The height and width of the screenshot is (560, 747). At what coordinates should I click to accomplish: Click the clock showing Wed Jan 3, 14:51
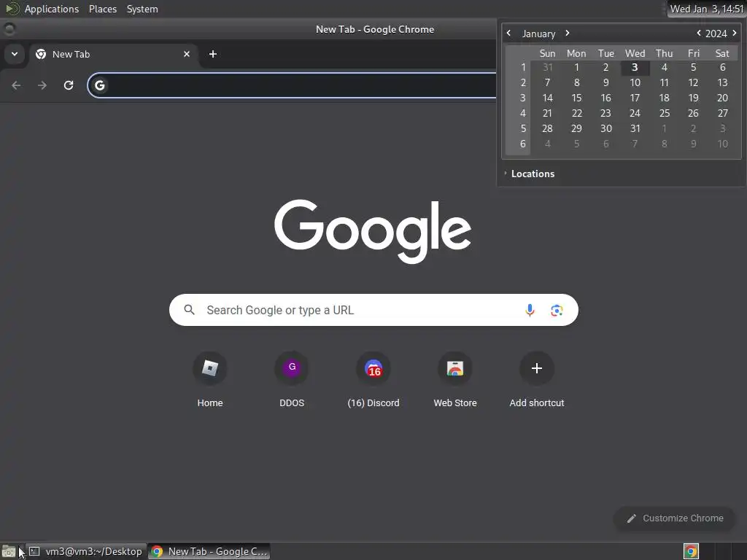(706, 9)
